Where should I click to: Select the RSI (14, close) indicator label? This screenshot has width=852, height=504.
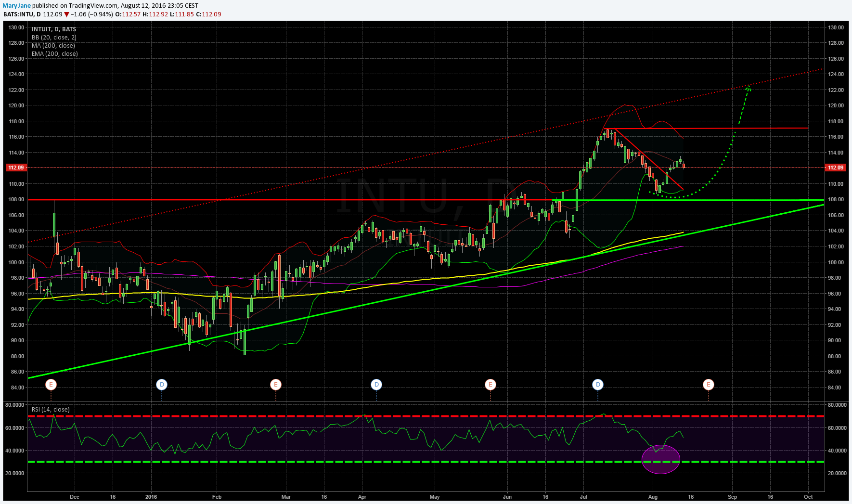pyautogui.click(x=51, y=410)
